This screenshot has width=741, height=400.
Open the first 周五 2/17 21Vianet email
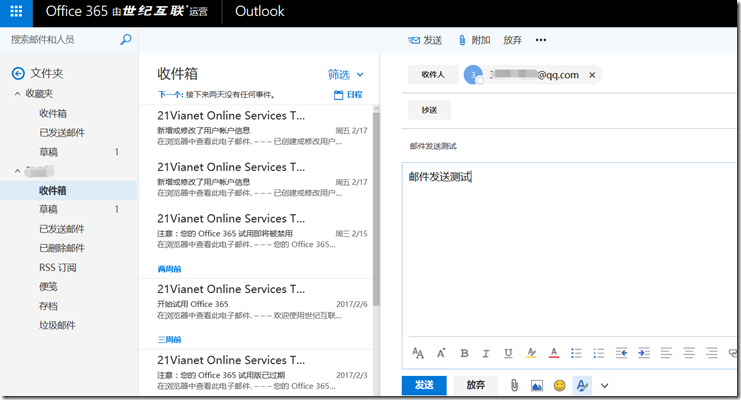tap(256, 128)
